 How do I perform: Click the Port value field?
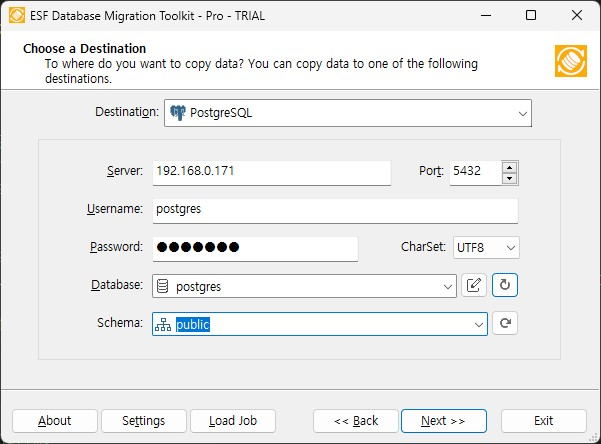[x=476, y=173]
